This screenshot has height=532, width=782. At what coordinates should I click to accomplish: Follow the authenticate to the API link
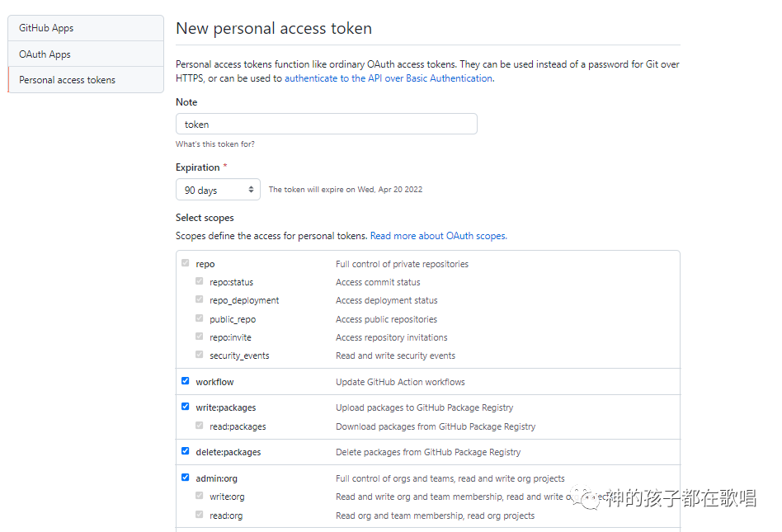point(389,78)
